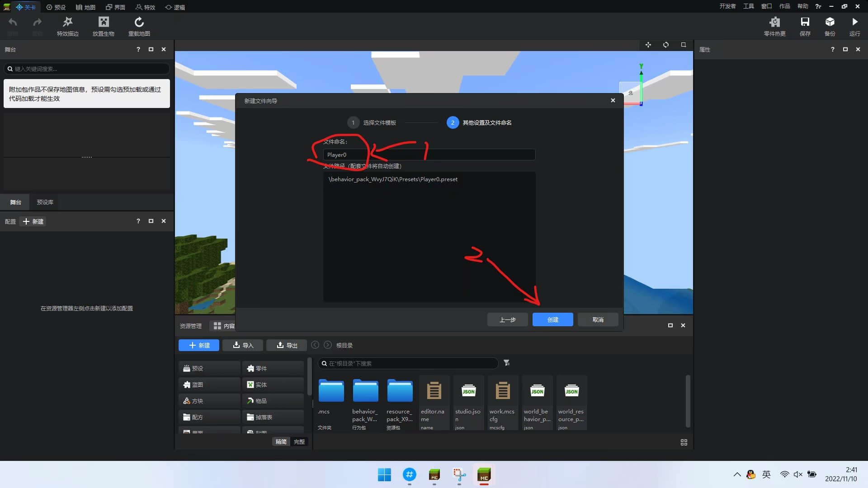
Task: Click the 放置生物 creeper icon
Action: tap(104, 22)
